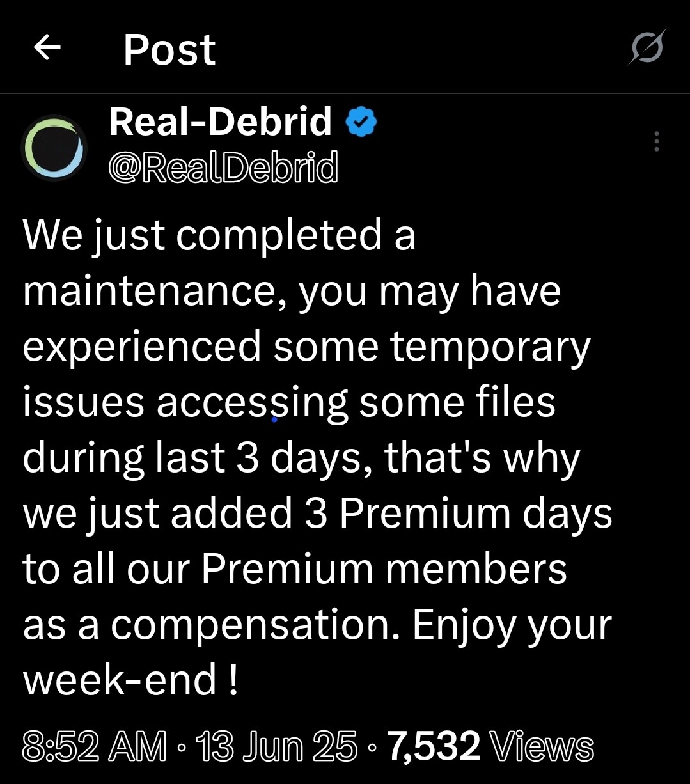
Task: Tap the back arrow
Action: (47, 48)
